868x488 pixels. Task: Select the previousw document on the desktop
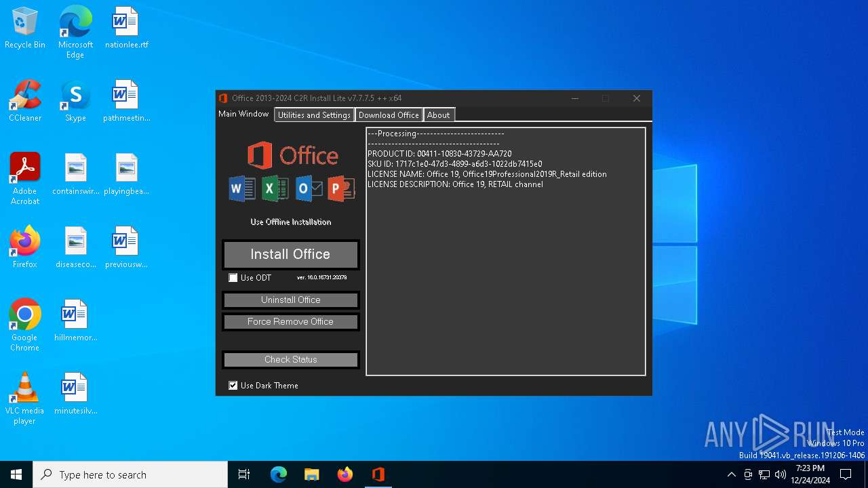click(x=126, y=248)
